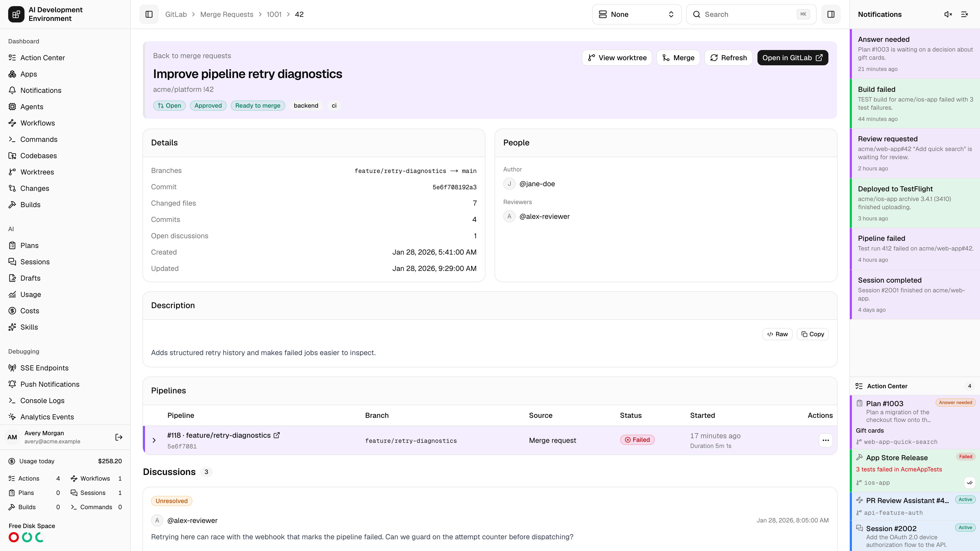This screenshot has width=980, height=551.
Task: Open Deployed to TestFlight notification
Action: [x=915, y=203]
